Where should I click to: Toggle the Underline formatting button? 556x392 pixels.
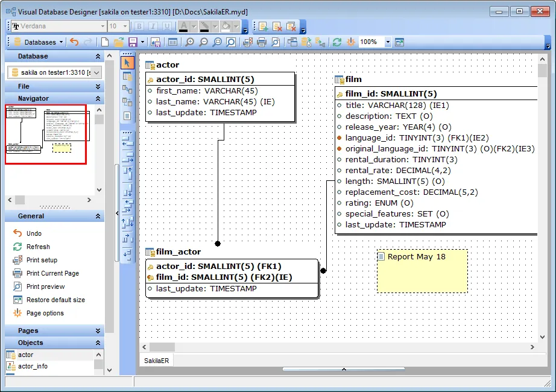pos(166,27)
